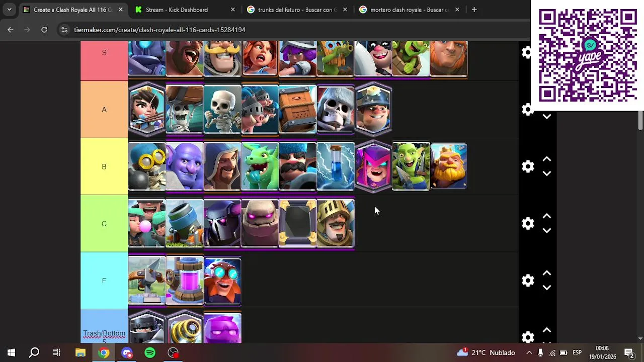Screen dimensions: 644x362
Task: Edit the orange A tier label
Action: pos(104,110)
